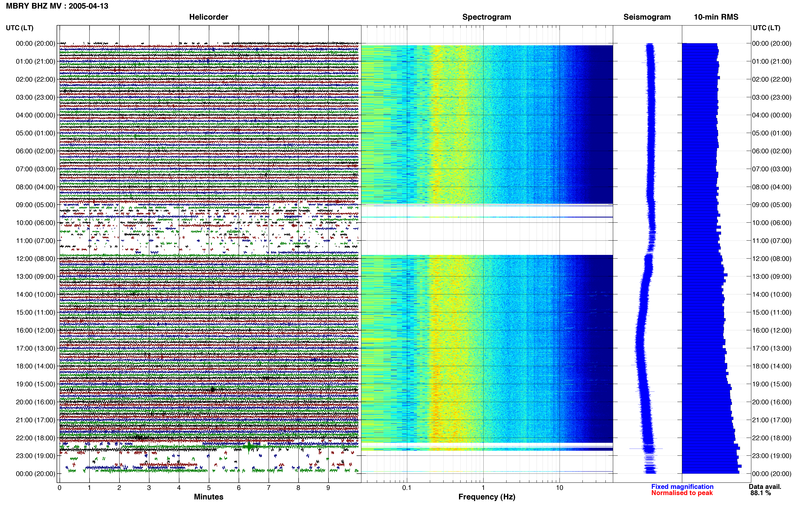
Task: Click the left '07:00 (03:00)' time label
Action: [x=36, y=169]
